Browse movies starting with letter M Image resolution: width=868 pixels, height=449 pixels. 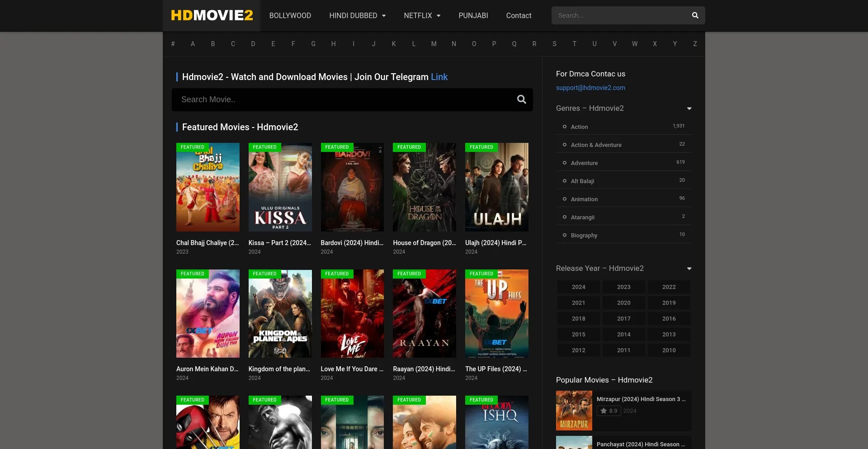(x=434, y=44)
